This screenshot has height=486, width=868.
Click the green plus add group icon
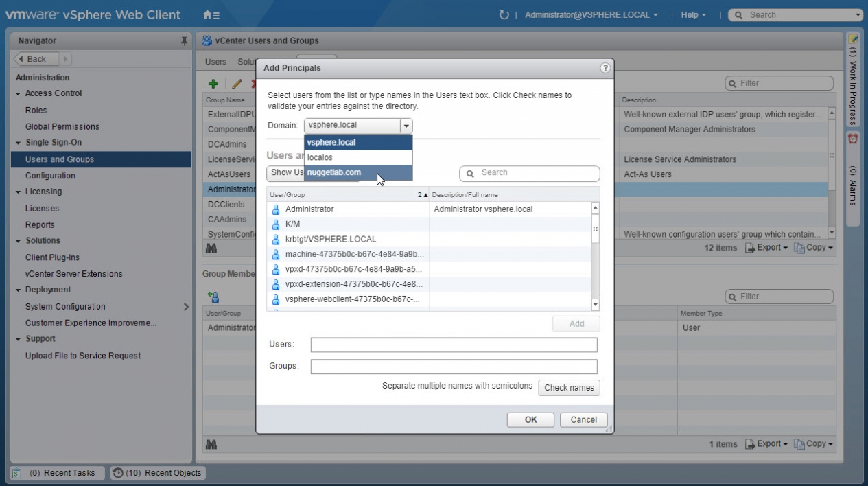click(x=213, y=84)
